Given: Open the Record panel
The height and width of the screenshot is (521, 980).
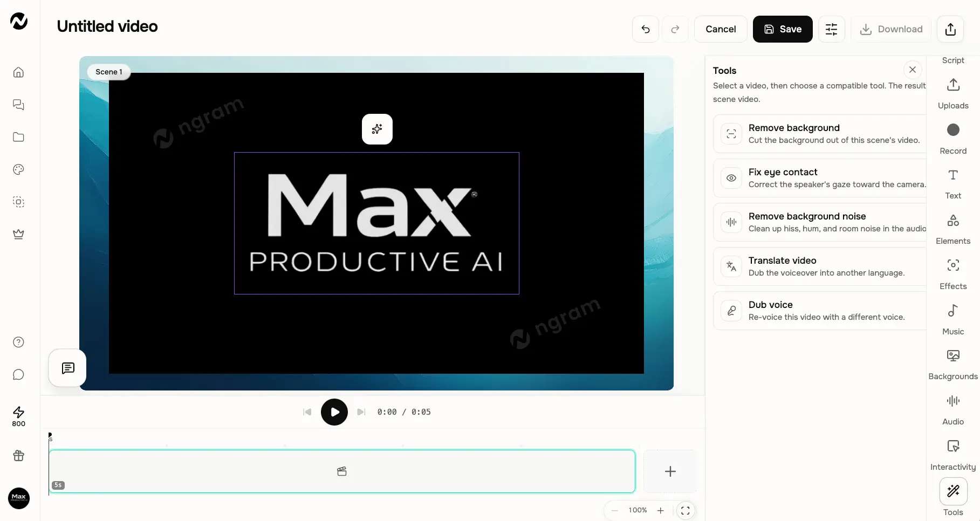Looking at the screenshot, I should [x=953, y=139].
